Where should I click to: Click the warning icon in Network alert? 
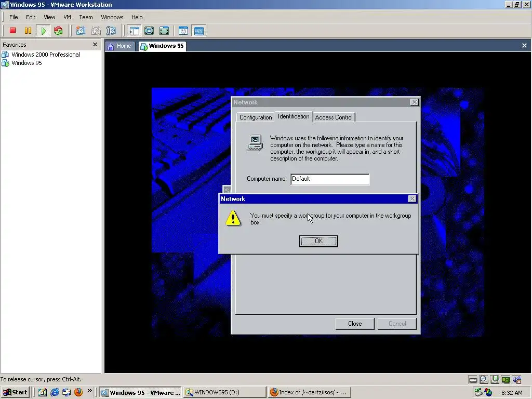[x=233, y=218]
